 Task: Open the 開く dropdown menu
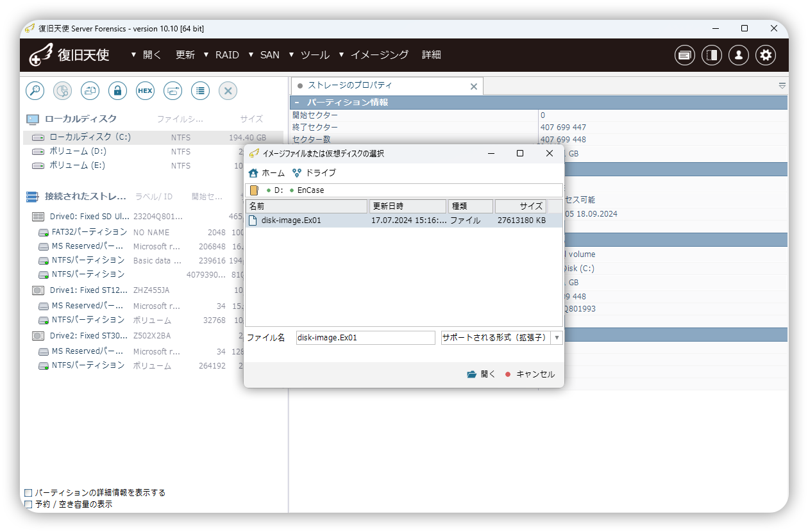pyautogui.click(x=147, y=55)
